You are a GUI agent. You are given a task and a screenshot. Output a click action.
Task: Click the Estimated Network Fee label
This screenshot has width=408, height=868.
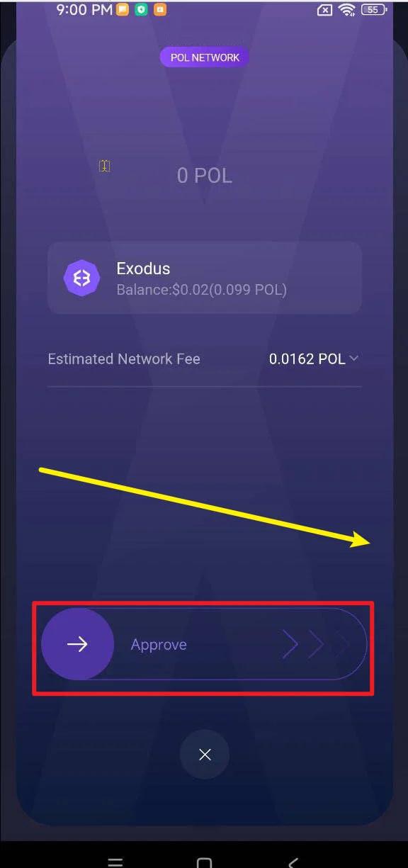coord(124,359)
